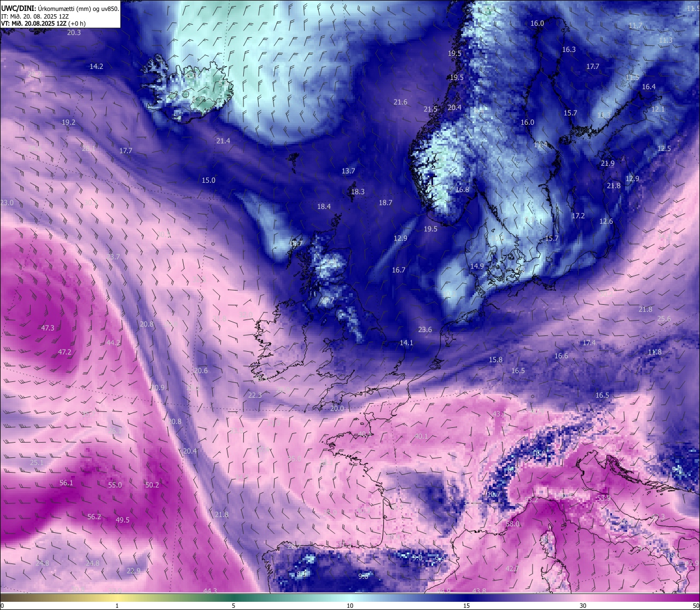
Task: Click the 23.6 value near the Dutch coast
Action: coord(425,330)
